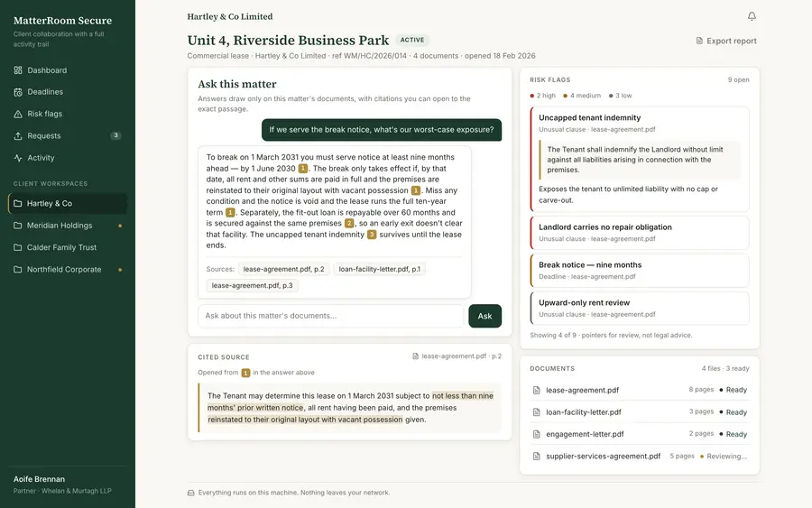The width and height of the screenshot is (812, 508).
Task: Expand Uncapped tenant indemnity risk card
Action: tap(640, 159)
